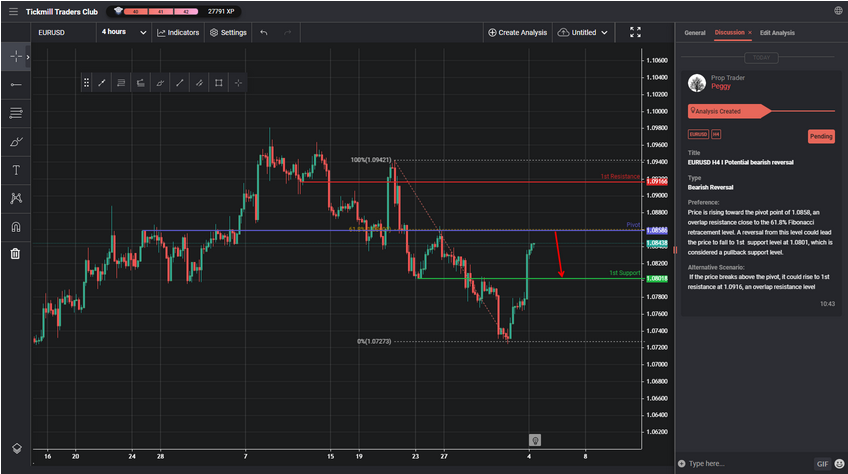
Task: Click the trash icon to delete drawings
Action: [16, 253]
